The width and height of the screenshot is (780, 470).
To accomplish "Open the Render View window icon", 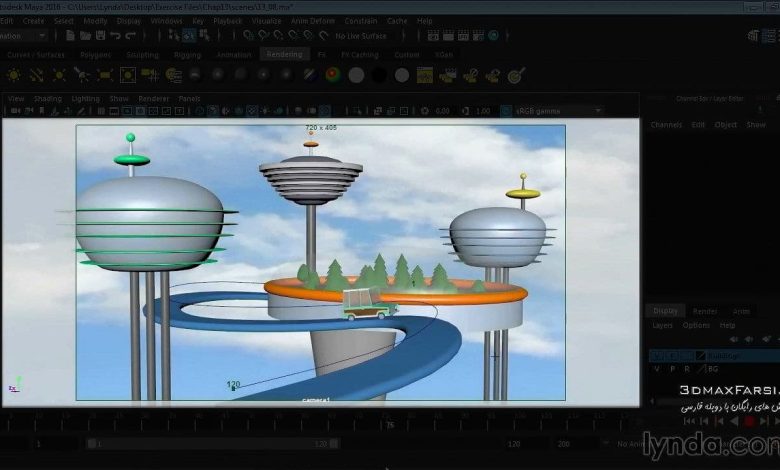I will coord(433,35).
